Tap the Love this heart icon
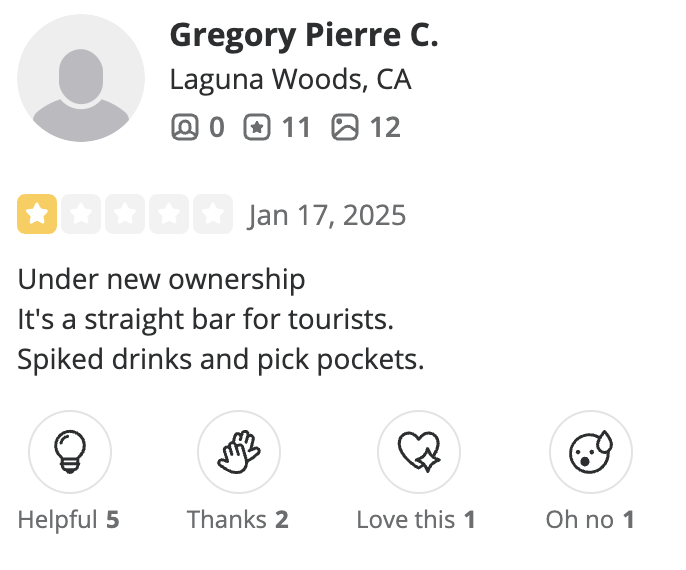The image size is (686, 570). pos(418,453)
